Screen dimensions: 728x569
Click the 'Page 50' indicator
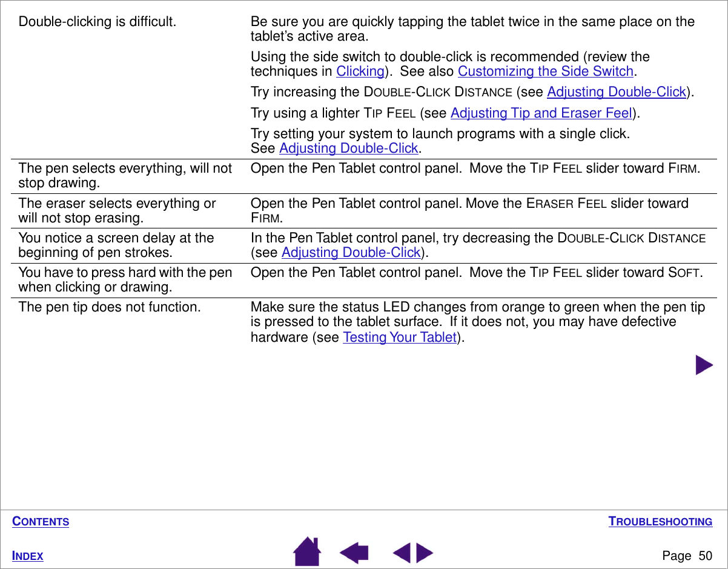[687, 556]
